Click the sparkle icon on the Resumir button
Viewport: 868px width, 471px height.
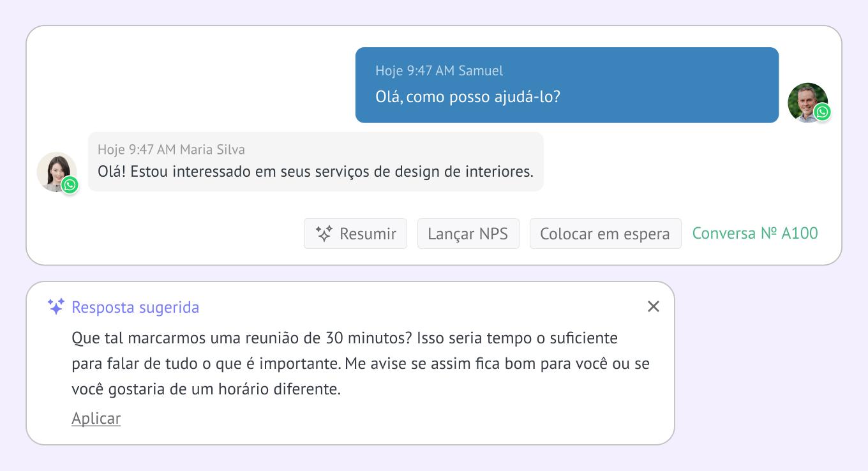(x=324, y=234)
